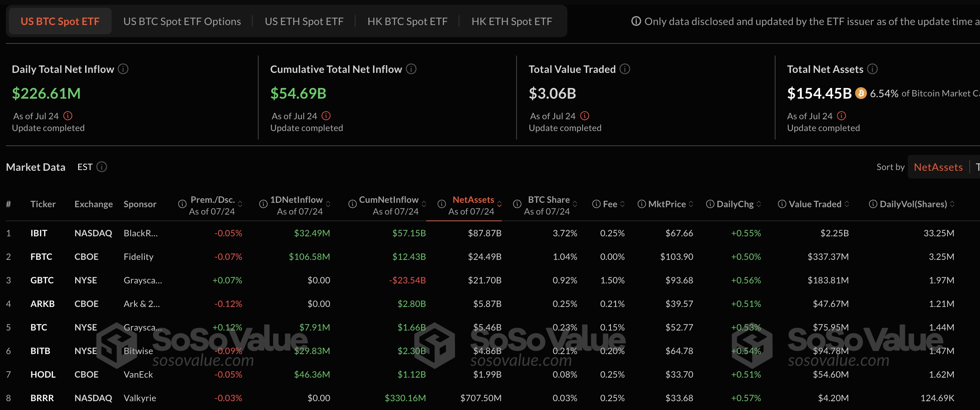Toggle sort arrows on Fee column
The width and height of the screenshot is (980, 410).
622,204
